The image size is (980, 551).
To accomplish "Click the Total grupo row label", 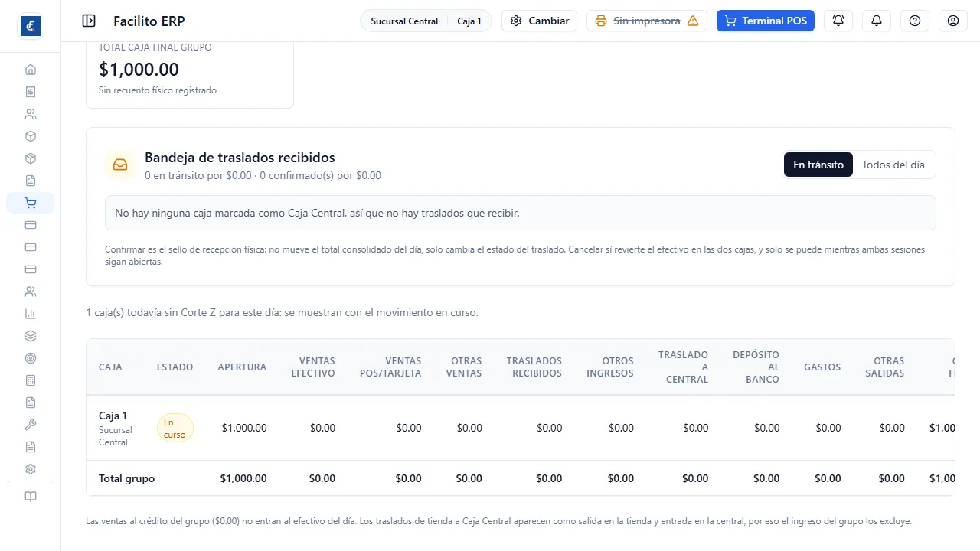I will tap(126, 478).
